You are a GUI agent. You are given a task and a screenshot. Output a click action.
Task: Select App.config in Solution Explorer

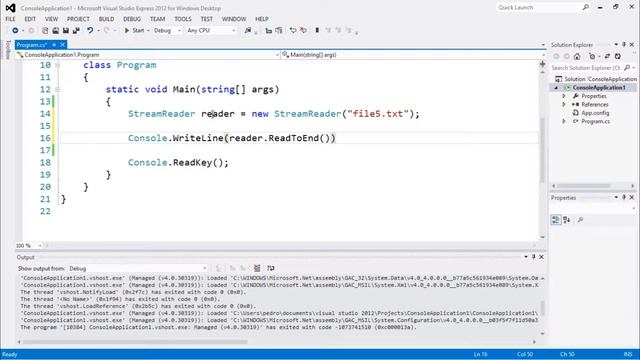pyautogui.click(x=595, y=113)
